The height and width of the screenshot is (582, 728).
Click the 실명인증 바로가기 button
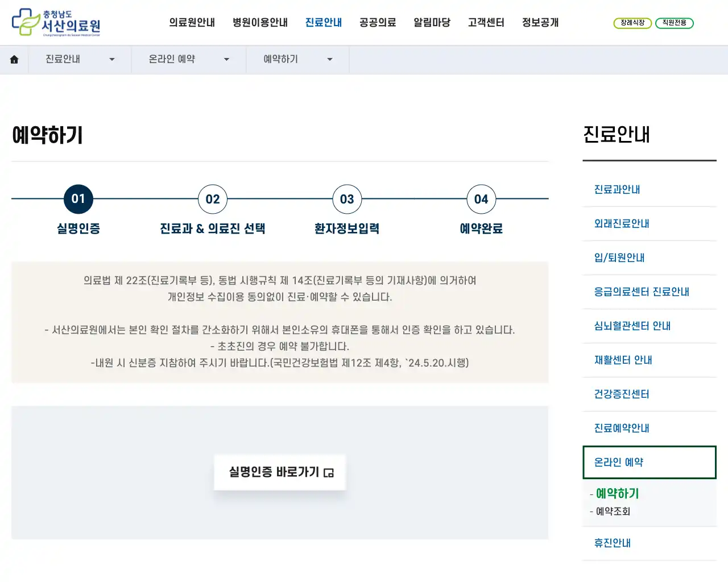pyautogui.click(x=280, y=472)
